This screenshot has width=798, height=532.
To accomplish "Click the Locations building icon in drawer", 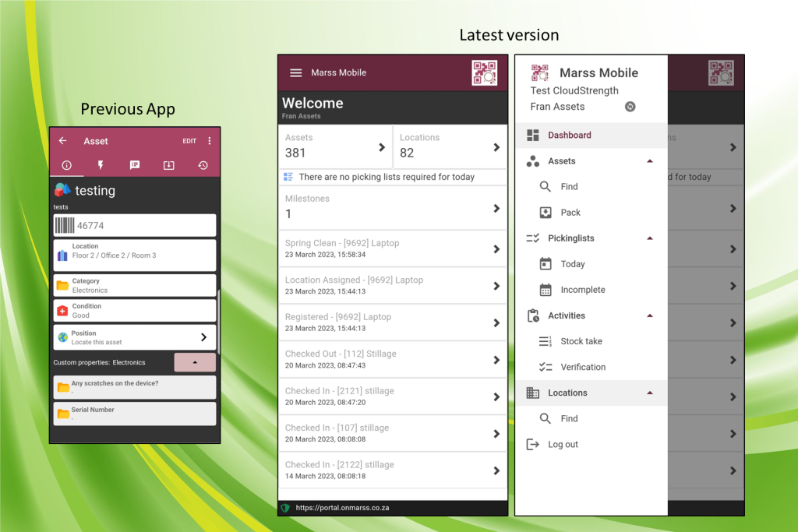I will click(x=533, y=393).
